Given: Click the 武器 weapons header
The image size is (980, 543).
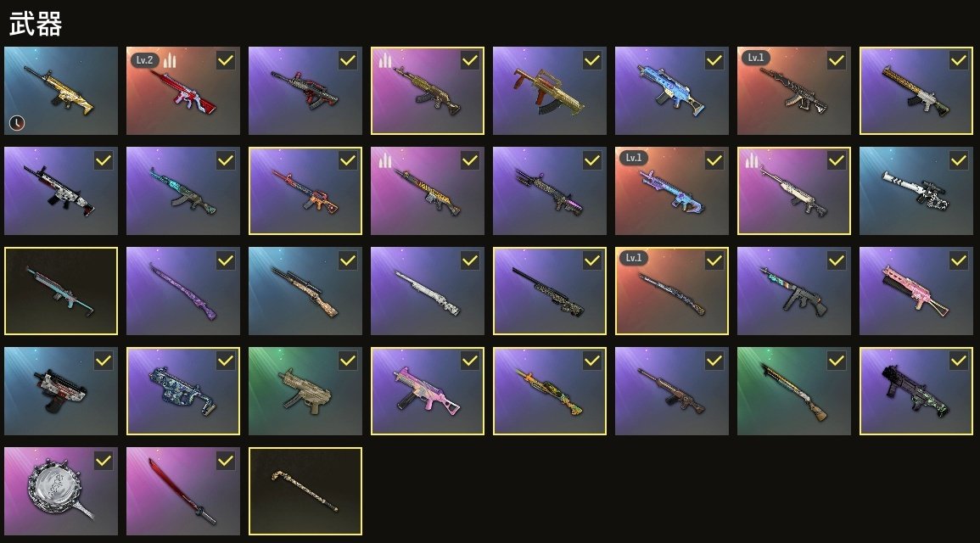Looking at the screenshot, I should point(35,25).
